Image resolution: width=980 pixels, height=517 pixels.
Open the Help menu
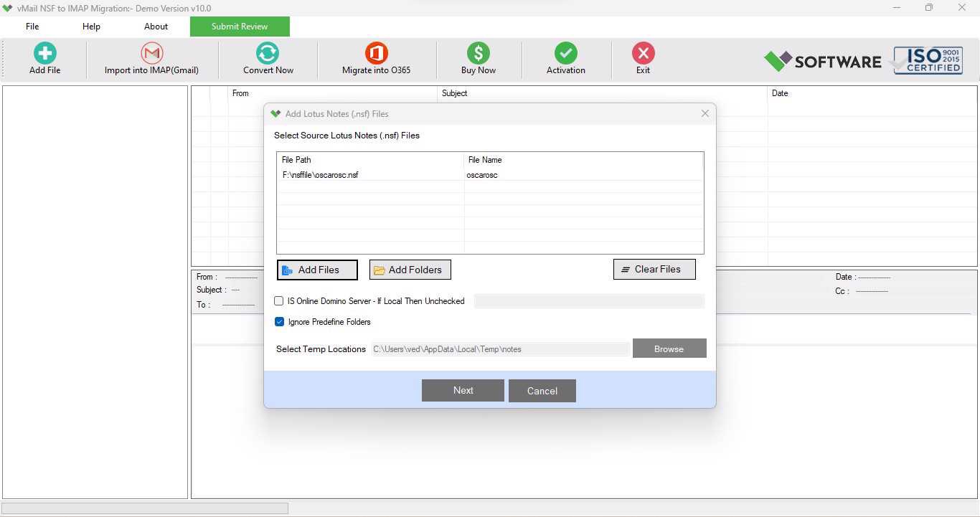[91, 27]
